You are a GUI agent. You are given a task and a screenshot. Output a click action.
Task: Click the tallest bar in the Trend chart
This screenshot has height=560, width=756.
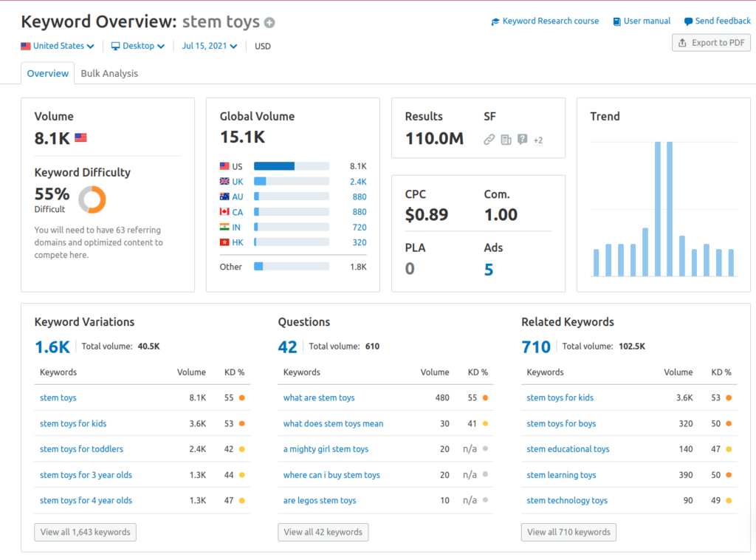pos(657,192)
